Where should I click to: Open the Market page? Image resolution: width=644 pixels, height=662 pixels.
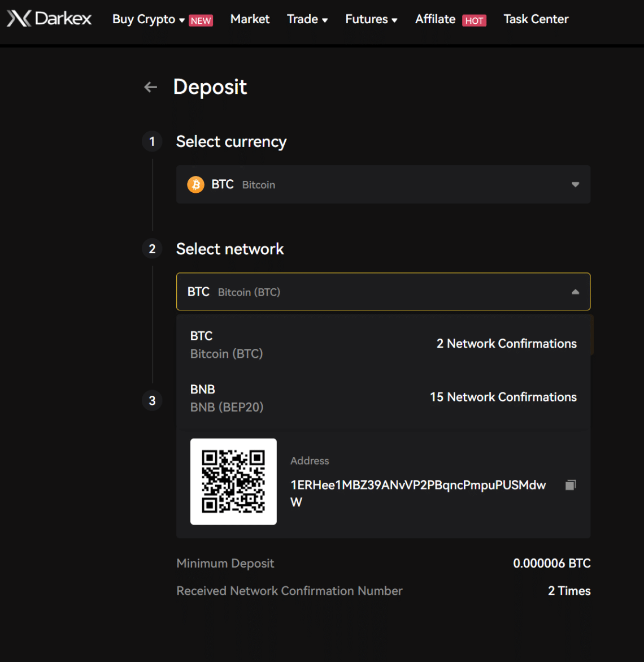click(x=250, y=19)
